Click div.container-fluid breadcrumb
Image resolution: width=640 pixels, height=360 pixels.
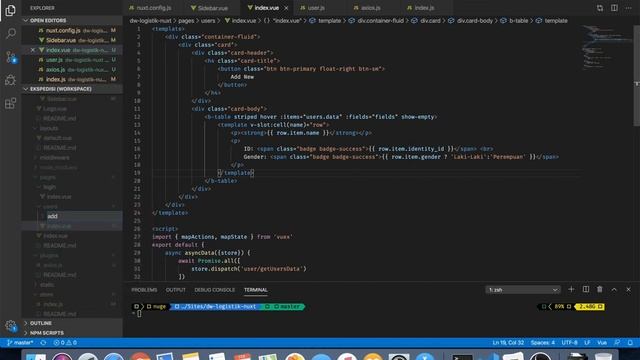(380, 20)
